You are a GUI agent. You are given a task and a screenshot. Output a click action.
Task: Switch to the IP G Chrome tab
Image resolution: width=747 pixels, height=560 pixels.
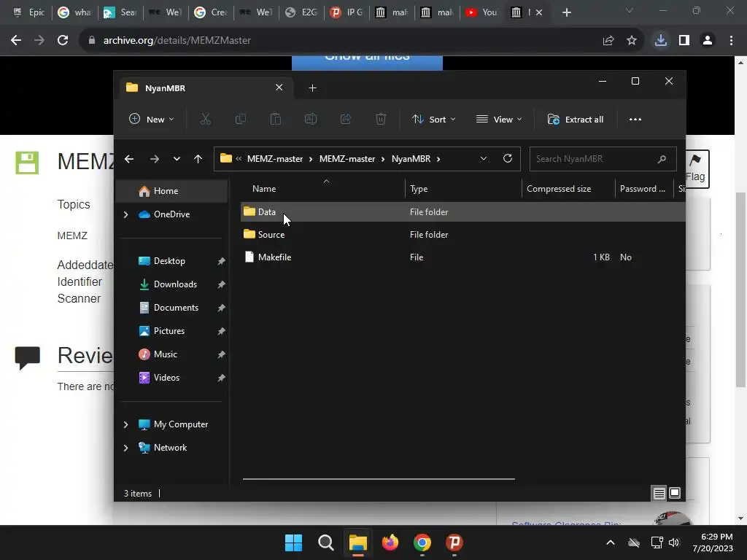click(x=347, y=12)
